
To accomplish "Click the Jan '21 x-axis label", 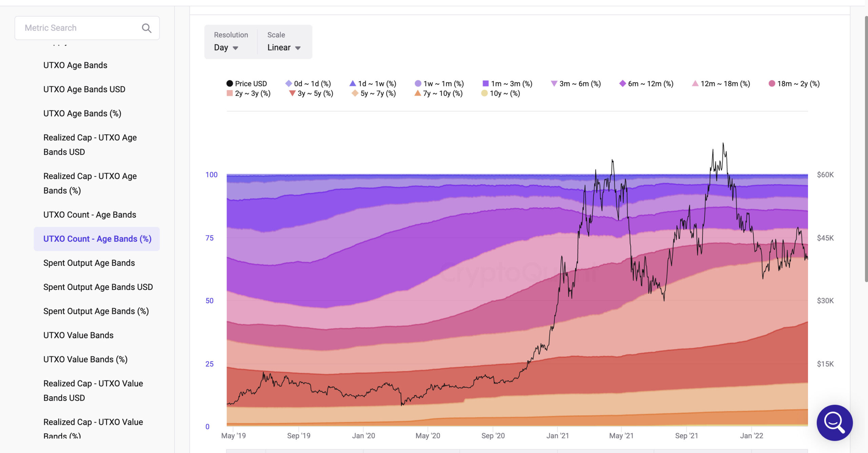I will click(x=558, y=436).
